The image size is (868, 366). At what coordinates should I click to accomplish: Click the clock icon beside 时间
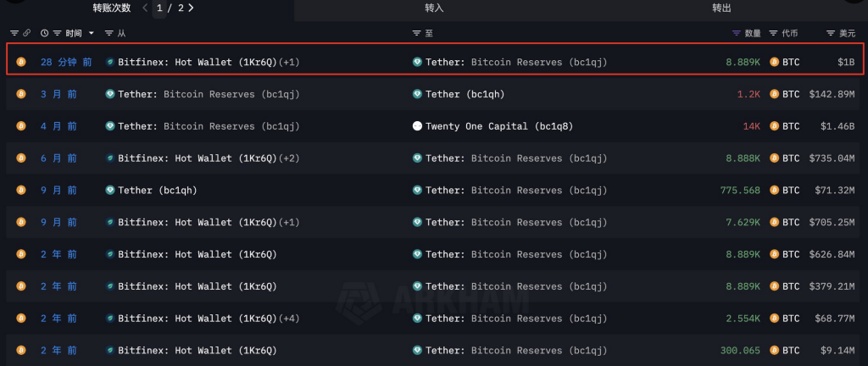point(45,33)
